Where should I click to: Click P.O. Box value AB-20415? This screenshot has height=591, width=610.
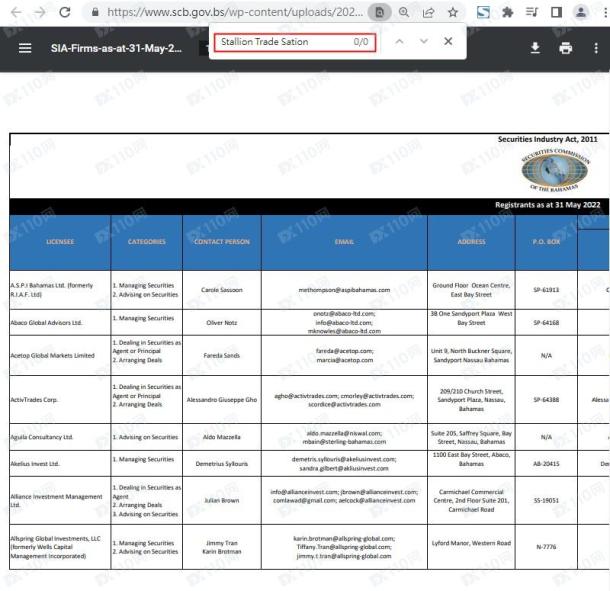(x=546, y=464)
